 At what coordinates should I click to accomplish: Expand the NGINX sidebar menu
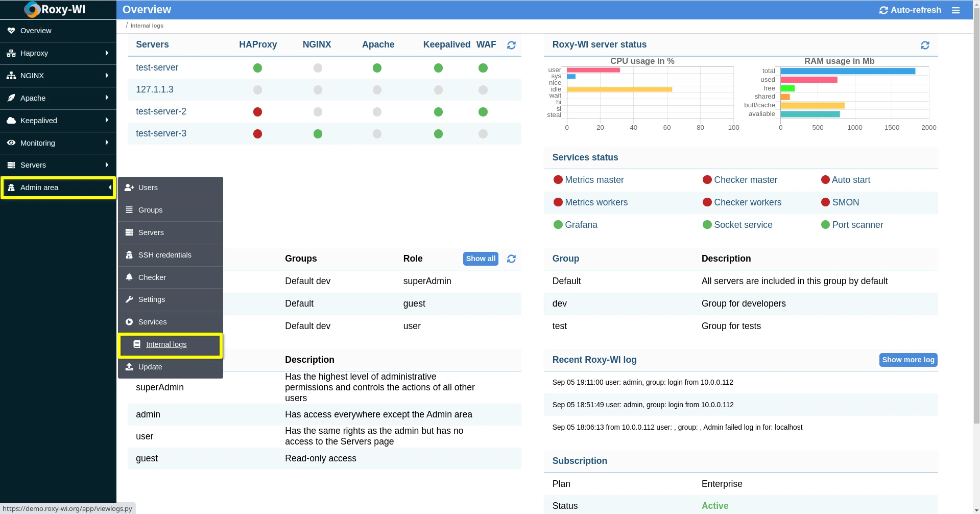pyautogui.click(x=58, y=76)
